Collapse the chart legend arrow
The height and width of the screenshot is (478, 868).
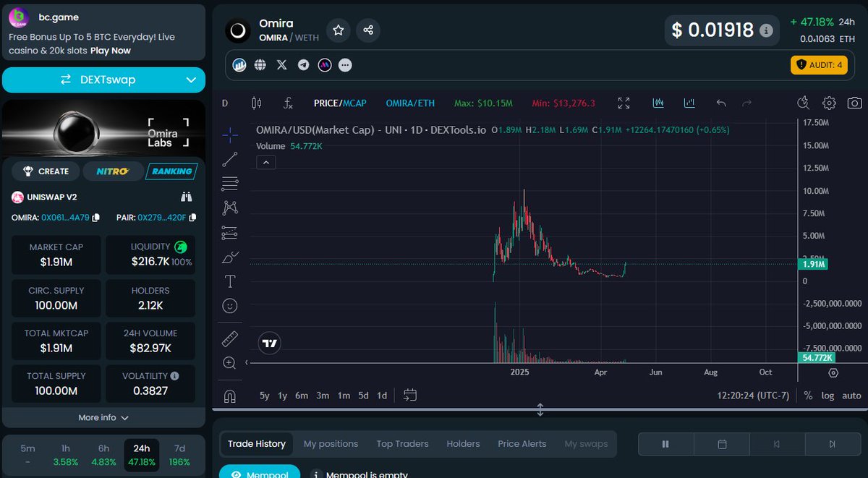[265, 163]
